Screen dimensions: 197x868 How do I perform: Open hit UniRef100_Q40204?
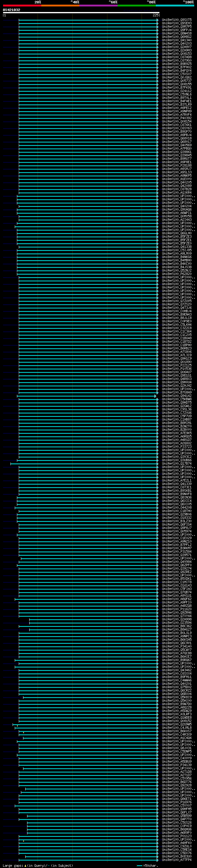pos(177,206)
